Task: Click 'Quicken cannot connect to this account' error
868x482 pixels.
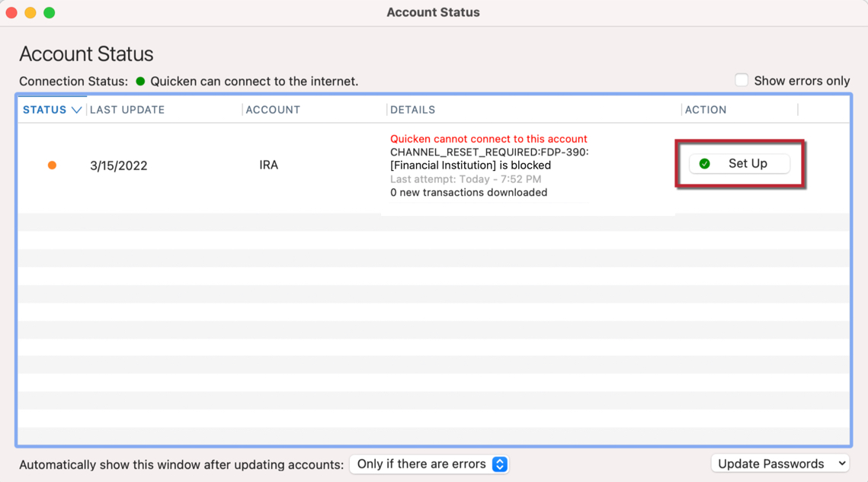Action: [488, 139]
